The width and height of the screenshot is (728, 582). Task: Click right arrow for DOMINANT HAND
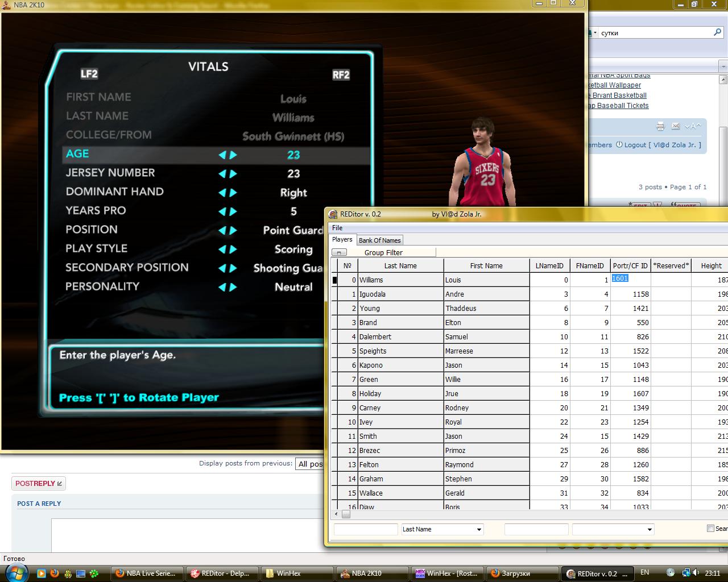coord(233,193)
